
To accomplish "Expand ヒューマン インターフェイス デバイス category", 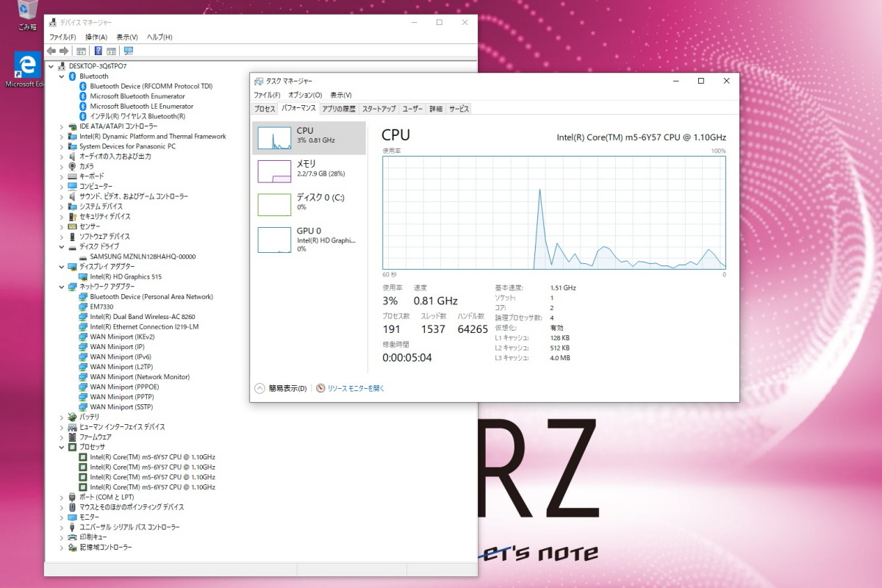I will point(62,427).
